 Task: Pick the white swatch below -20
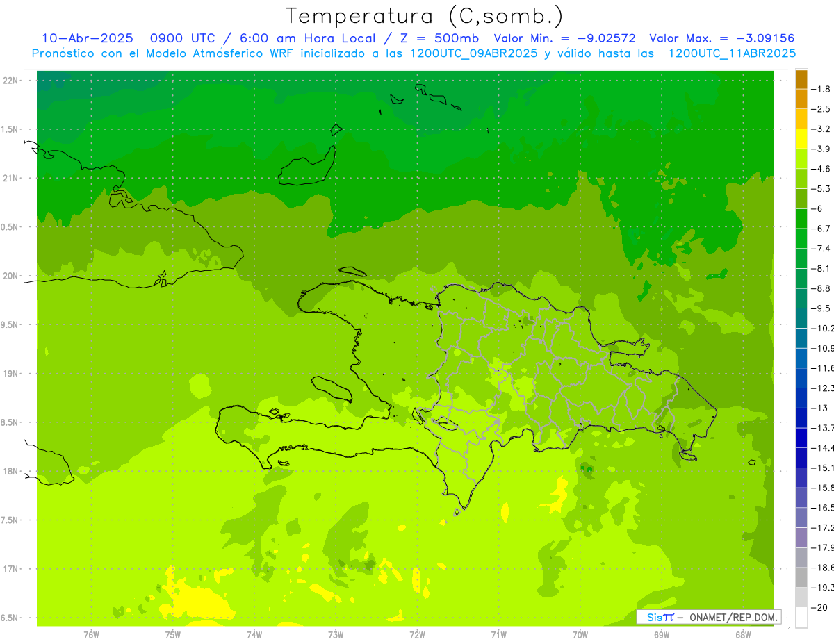(x=801, y=618)
